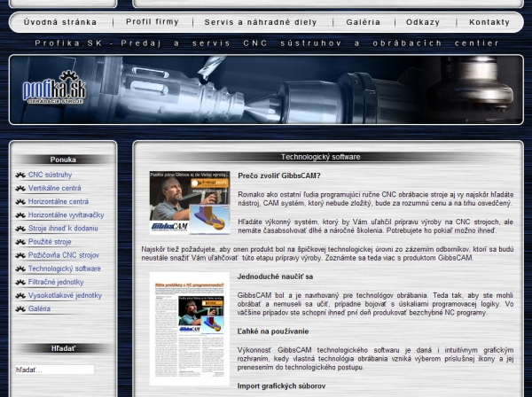Image resolution: width=532 pixels, height=397 pixels.
Task: Open the Vertikálne centrá link
Action: [55, 188]
